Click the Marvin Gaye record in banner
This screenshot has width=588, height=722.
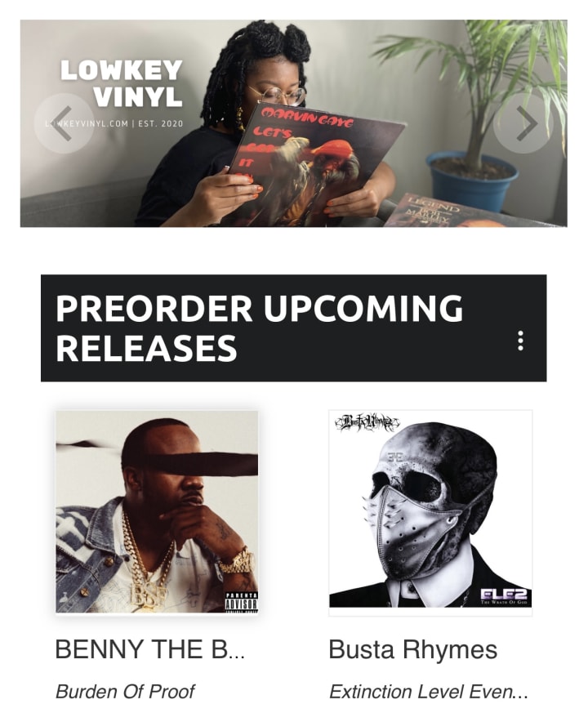click(x=313, y=163)
